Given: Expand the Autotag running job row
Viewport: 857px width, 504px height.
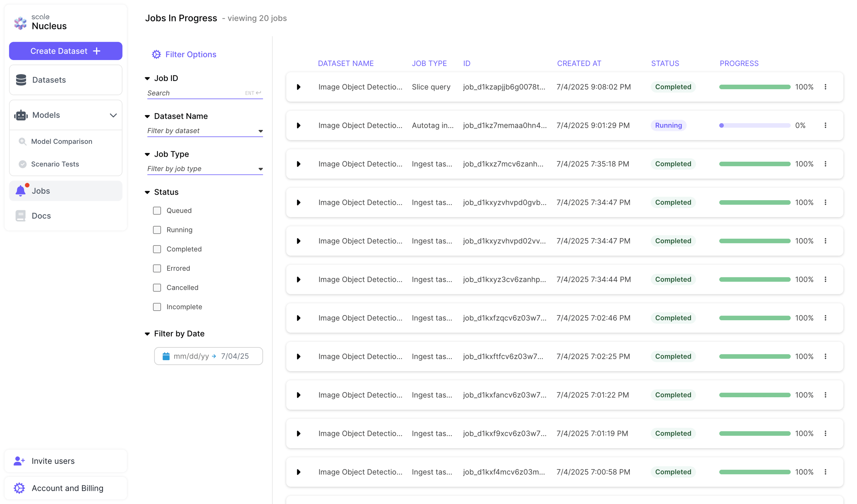Looking at the screenshot, I should click(299, 126).
